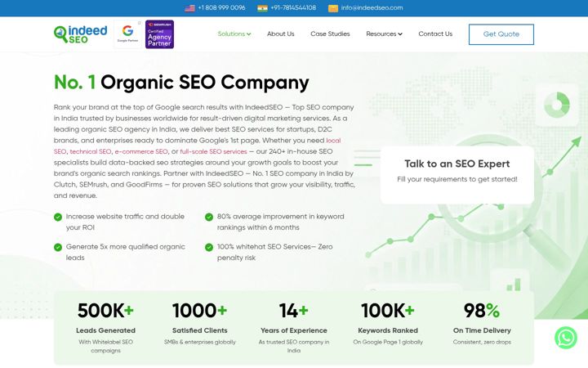Open the e-commerce SEO link
Image resolution: width=588 pixels, height=368 pixels.
pyautogui.click(x=141, y=152)
